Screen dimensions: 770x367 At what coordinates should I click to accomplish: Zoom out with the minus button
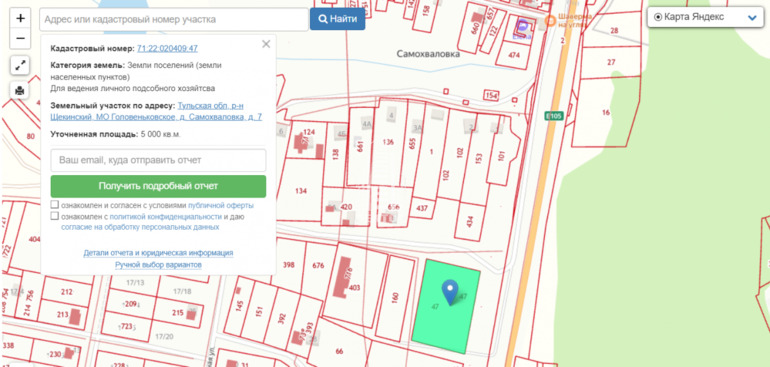click(x=20, y=38)
